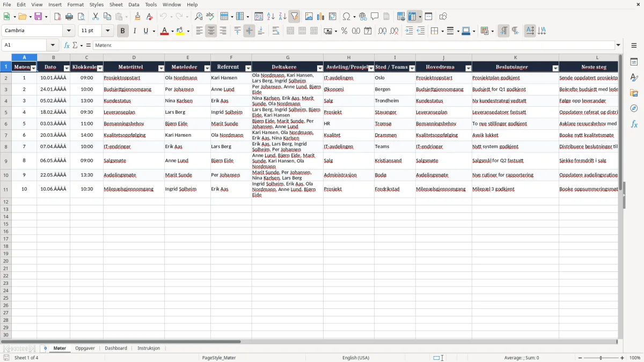Toggle Underline formatting
This screenshot has height=362, width=644.
pos(145,31)
